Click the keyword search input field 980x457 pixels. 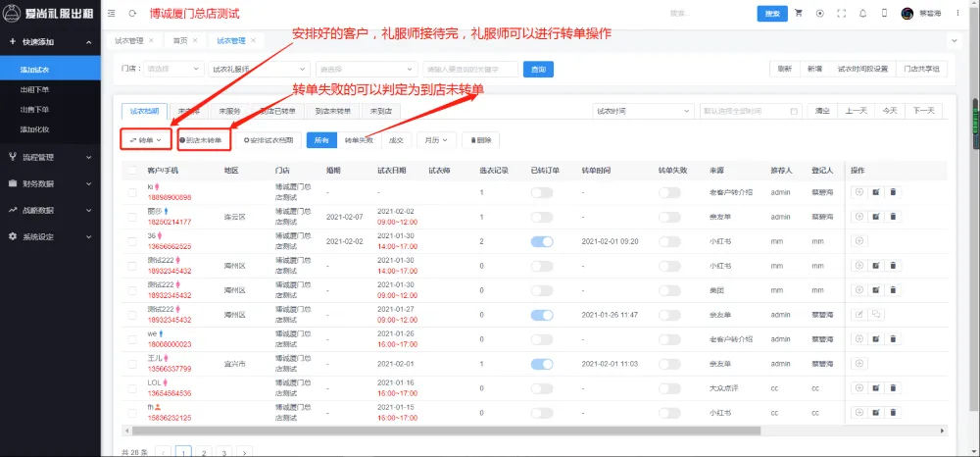point(469,70)
